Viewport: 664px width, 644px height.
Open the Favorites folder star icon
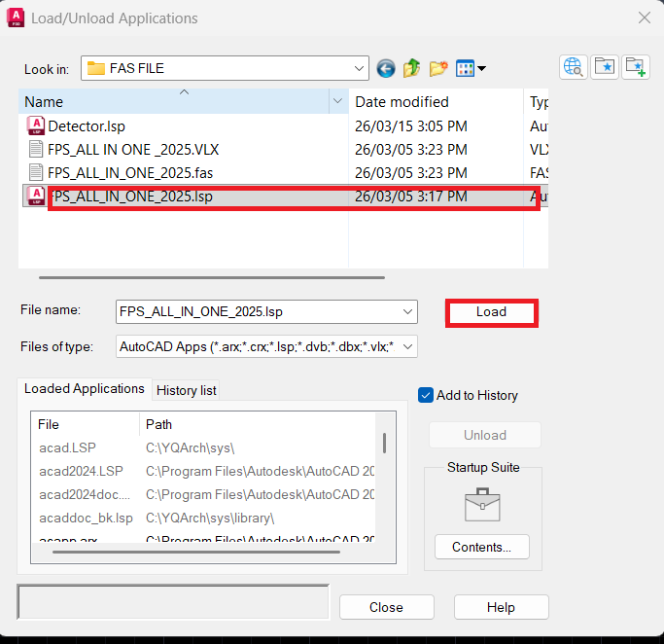point(605,67)
